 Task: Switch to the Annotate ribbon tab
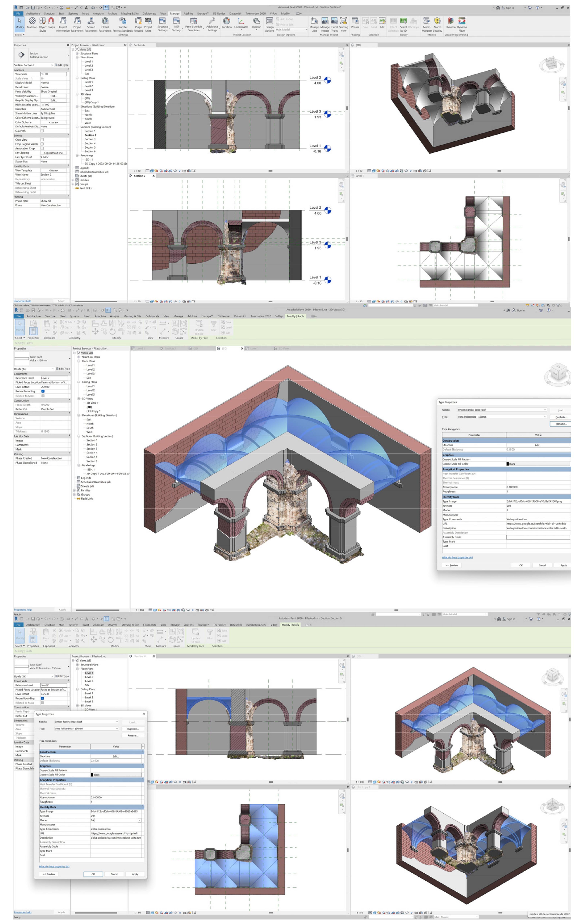tap(98, 13)
